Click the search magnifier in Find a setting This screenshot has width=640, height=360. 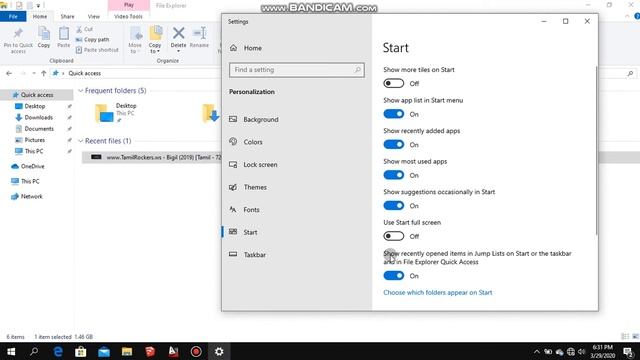[358, 70]
